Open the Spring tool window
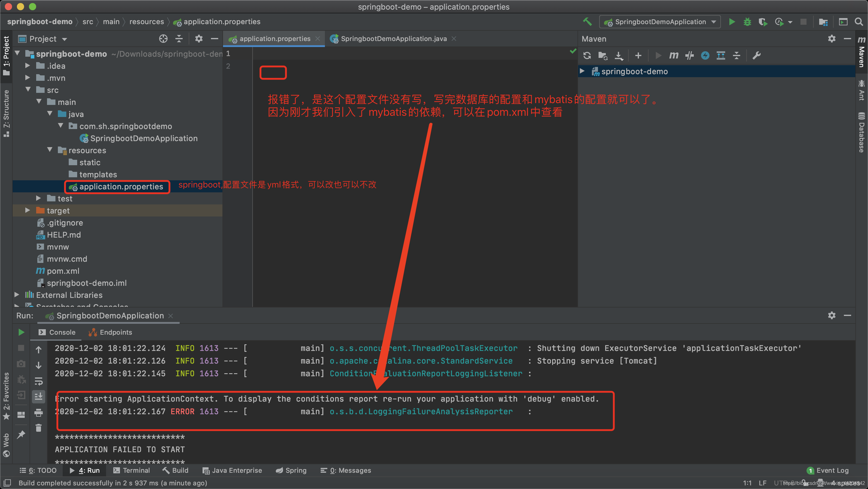 click(291, 471)
